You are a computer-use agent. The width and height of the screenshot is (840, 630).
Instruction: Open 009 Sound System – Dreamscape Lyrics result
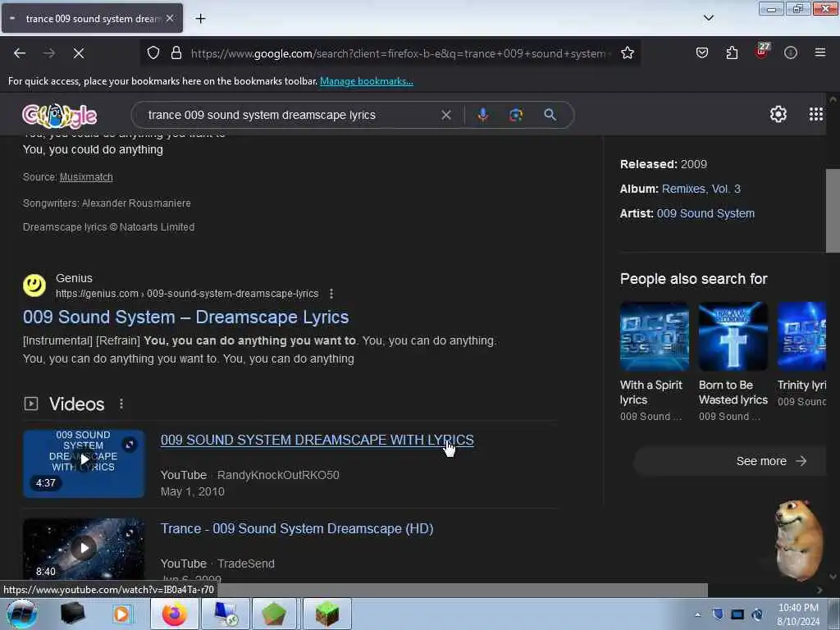coord(186,317)
